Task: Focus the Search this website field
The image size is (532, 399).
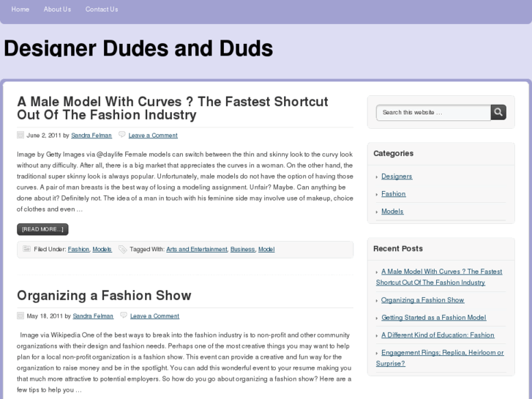Action: click(x=433, y=113)
